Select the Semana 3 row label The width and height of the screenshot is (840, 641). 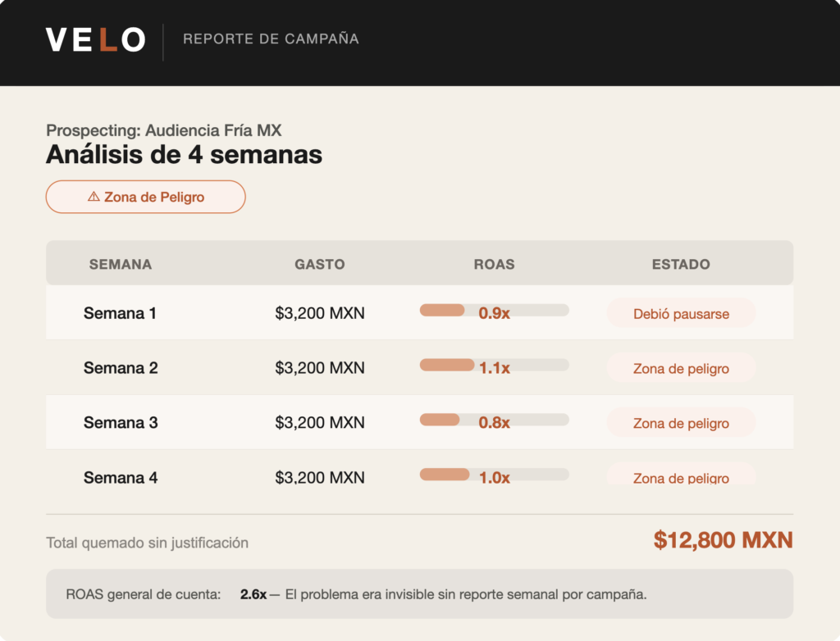pyautogui.click(x=121, y=423)
